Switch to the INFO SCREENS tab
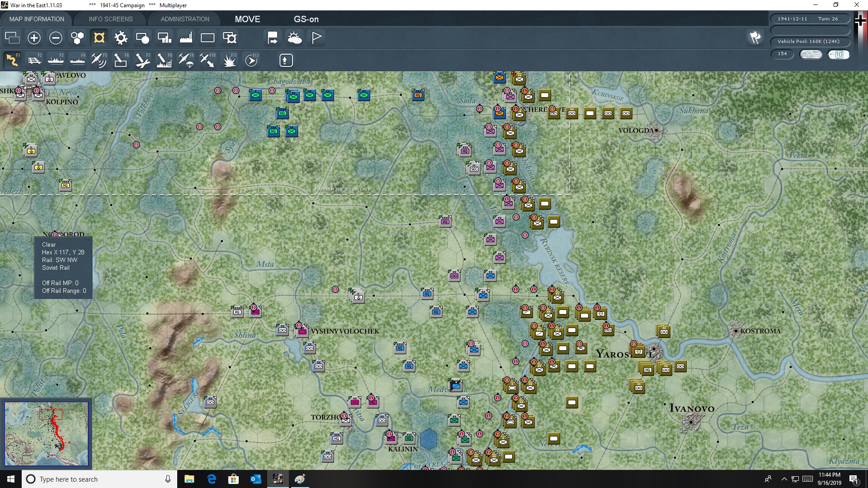 point(110,19)
